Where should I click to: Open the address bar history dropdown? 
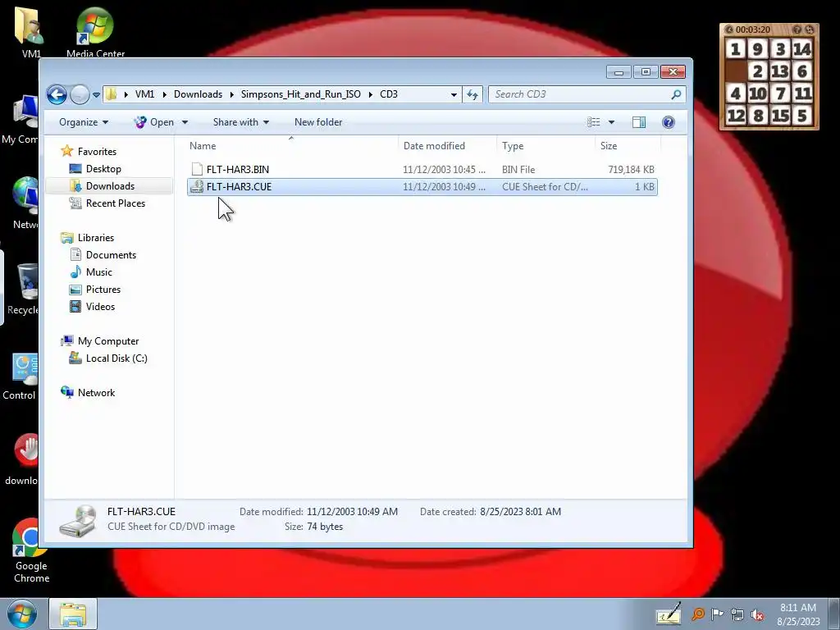tap(454, 94)
